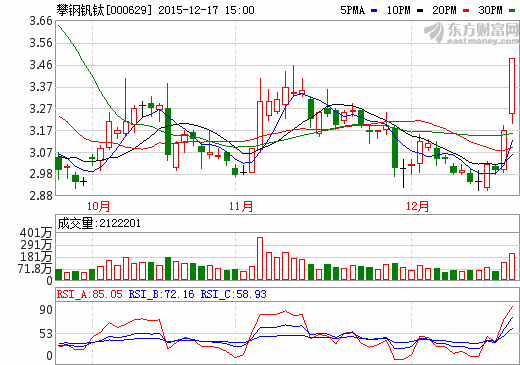
Task: Click the 401万 volume axis label
Action: tap(36, 233)
